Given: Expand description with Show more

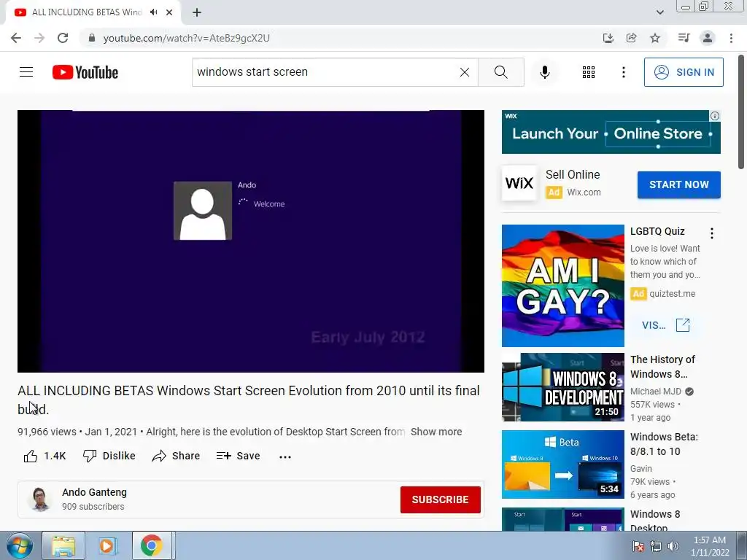Looking at the screenshot, I should click(436, 432).
